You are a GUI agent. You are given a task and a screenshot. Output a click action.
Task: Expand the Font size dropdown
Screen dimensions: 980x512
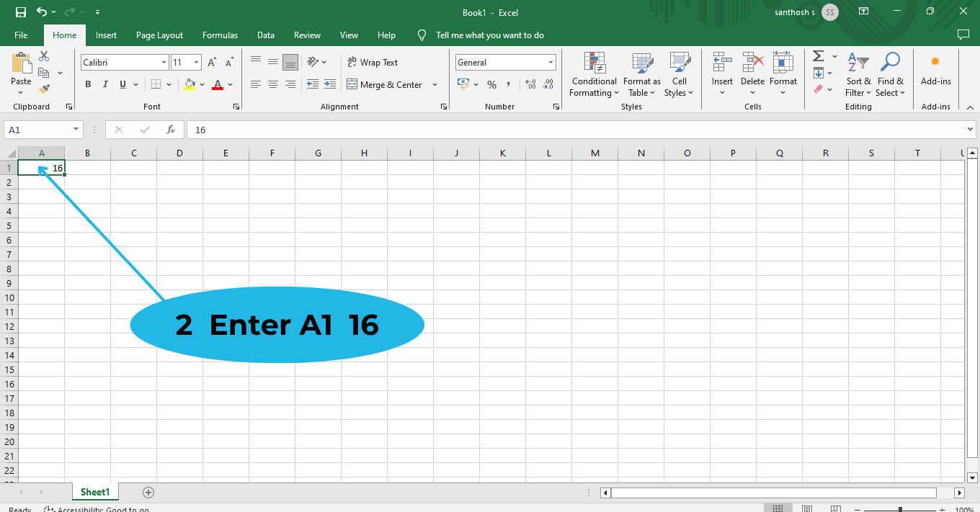(x=195, y=62)
